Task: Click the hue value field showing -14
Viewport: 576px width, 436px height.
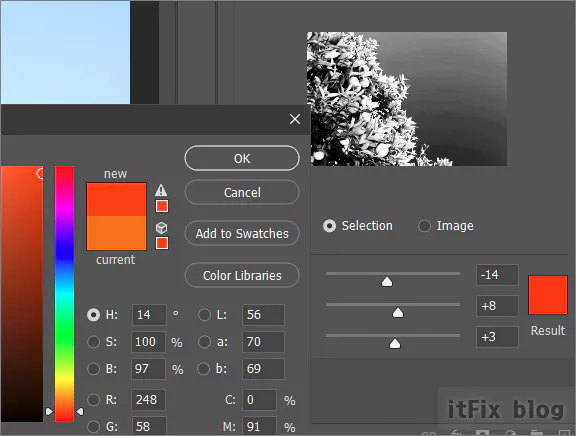Action: click(x=497, y=275)
